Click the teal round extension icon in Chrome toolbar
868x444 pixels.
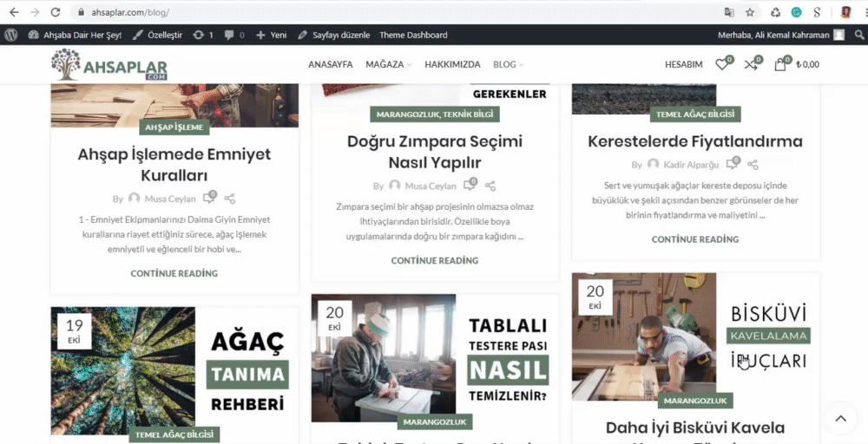coord(796,12)
